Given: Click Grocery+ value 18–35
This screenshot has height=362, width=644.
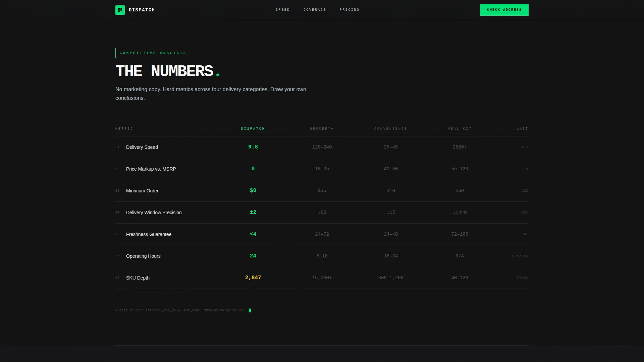Looking at the screenshot, I should (322, 169).
